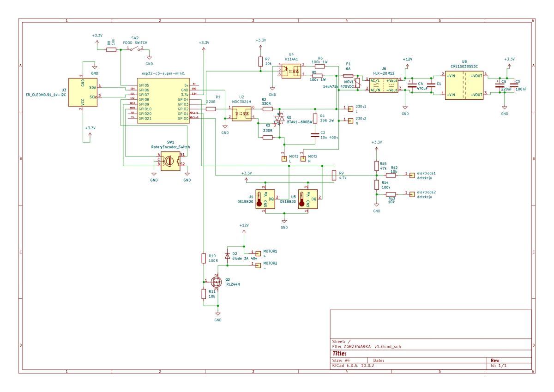
Task: Click the SW1 rotary encoder symbol
Action: click(x=170, y=160)
